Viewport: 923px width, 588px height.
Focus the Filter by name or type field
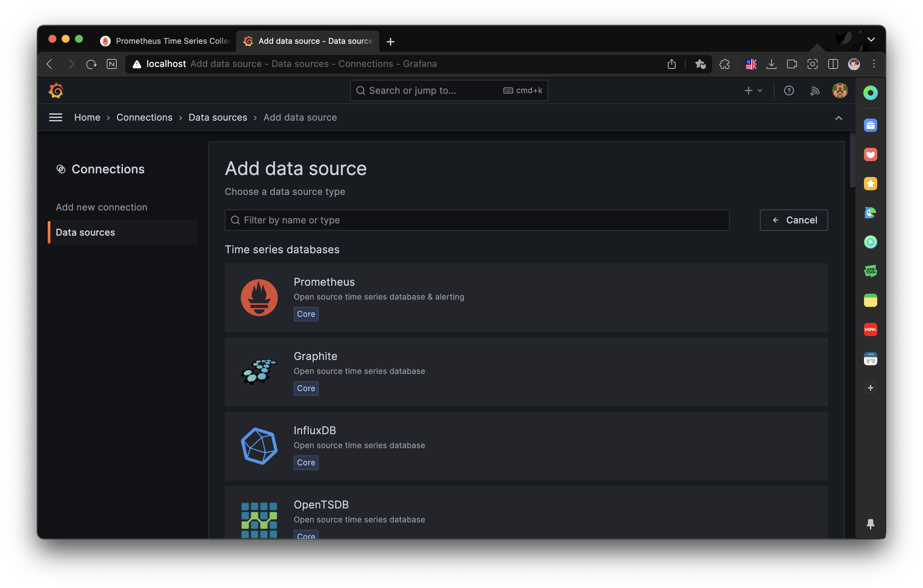pyautogui.click(x=476, y=220)
